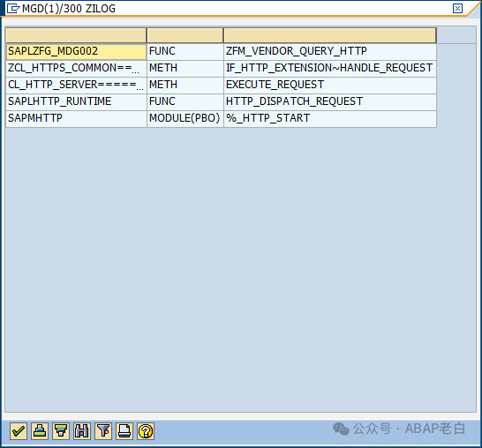Screen dimensions: 482x448
Task: Close the ZILOG dialog window
Action: [x=457, y=8]
